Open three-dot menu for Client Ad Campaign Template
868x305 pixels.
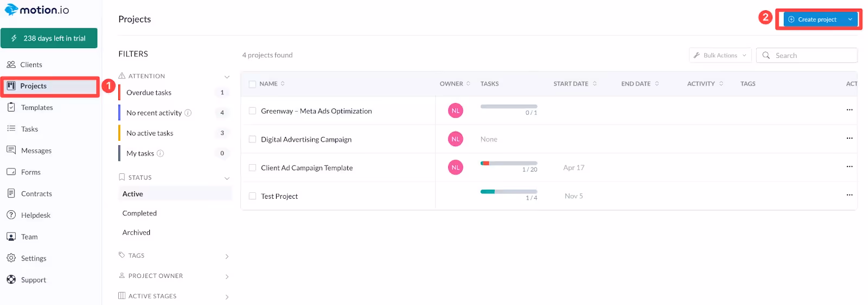(850, 166)
